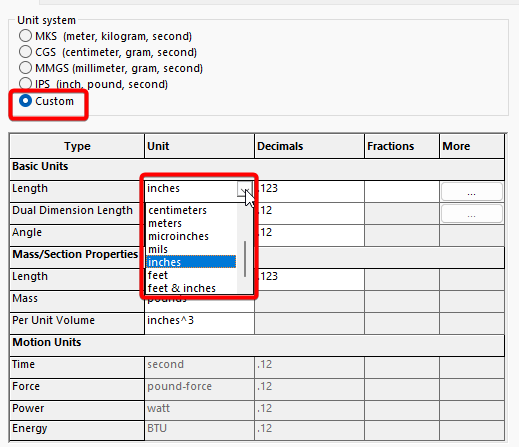Viewport: 519px width, 447px height.
Task: Select the MKS unit system radio button
Action: pos(25,36)
